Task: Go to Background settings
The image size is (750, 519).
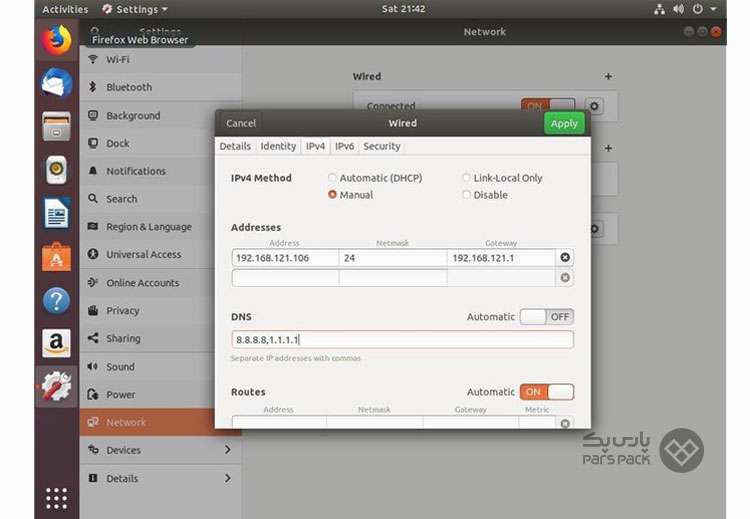Action: [160, 116]
